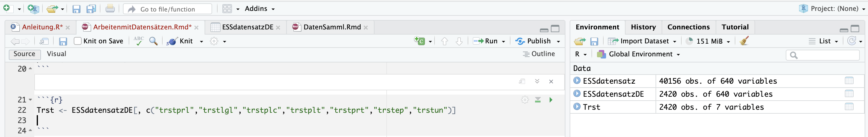Load workspace in Environment pane

pyautogui.click(x=580, y=42)
